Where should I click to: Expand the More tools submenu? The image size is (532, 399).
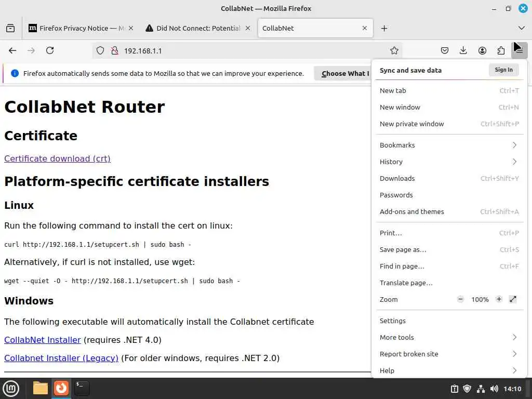pyautogui.click(x=449, y=338)
